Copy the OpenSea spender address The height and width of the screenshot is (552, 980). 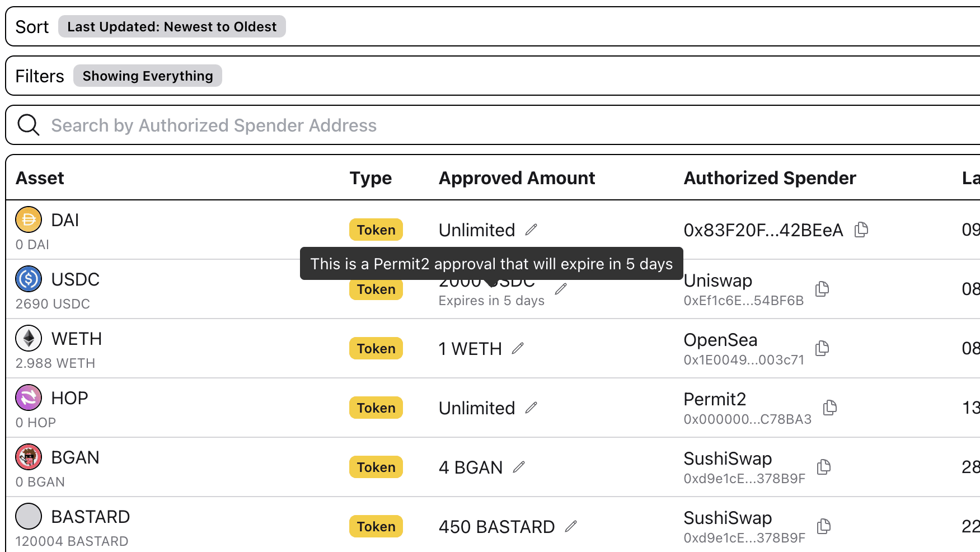coord(822,348)
